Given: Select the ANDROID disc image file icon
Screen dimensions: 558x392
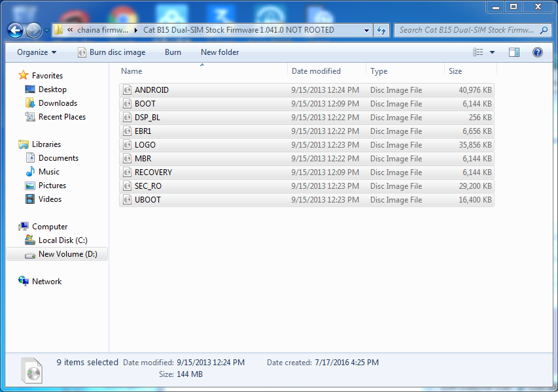Looking at the screenshot, I should pyautogui.click(x=127, y=90).
